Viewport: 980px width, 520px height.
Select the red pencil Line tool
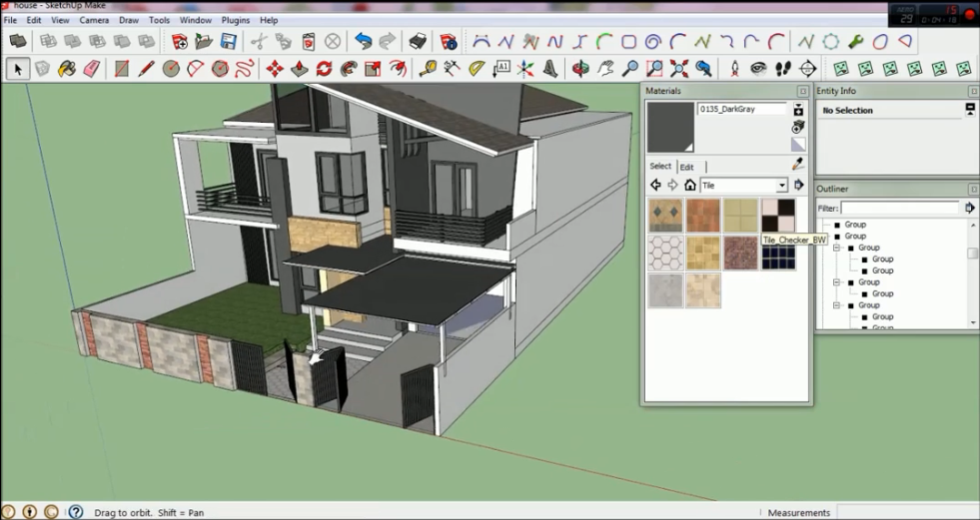[146, 68]
